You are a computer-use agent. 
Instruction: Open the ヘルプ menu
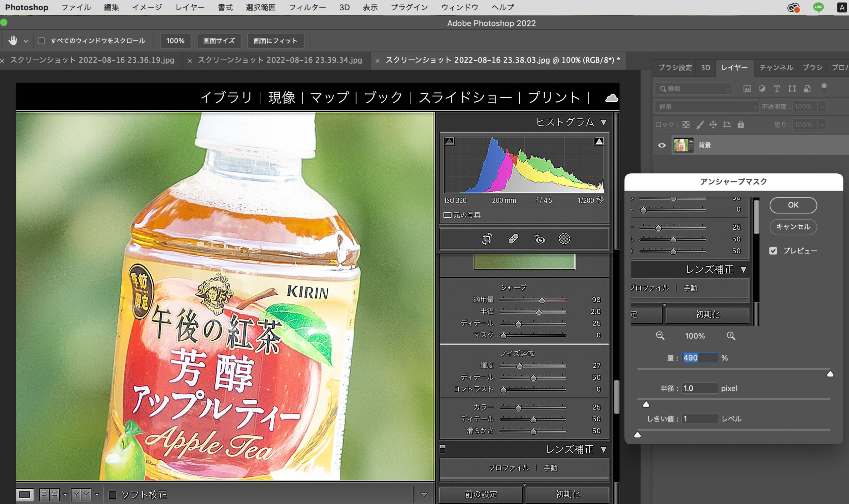503,7
